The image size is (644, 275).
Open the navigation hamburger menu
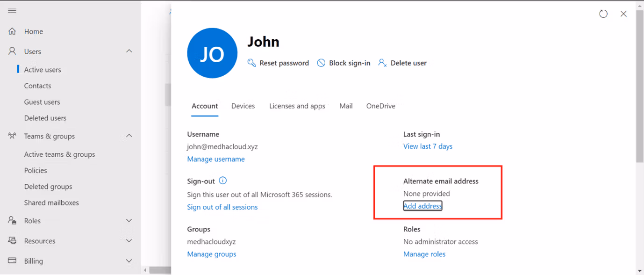12,10
